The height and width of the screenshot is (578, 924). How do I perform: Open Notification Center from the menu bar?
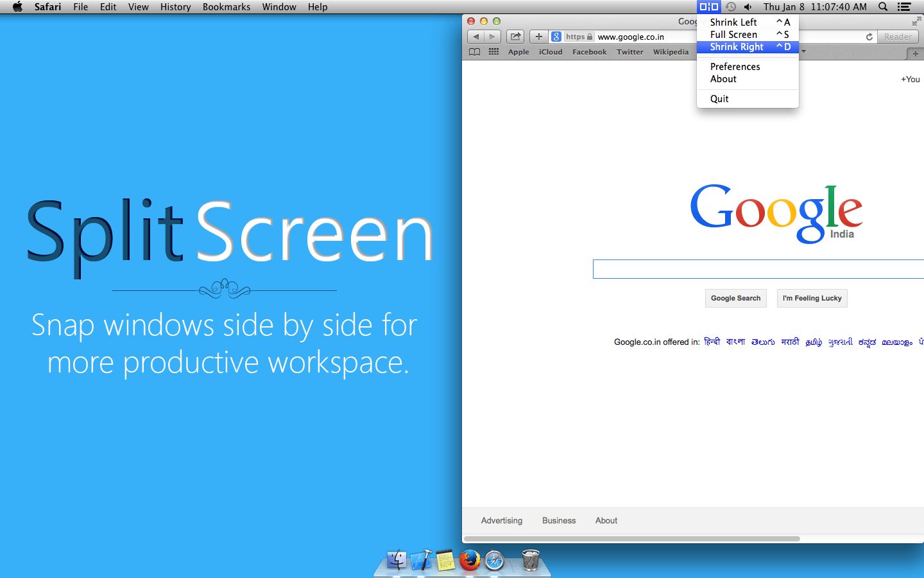[903, 7]
